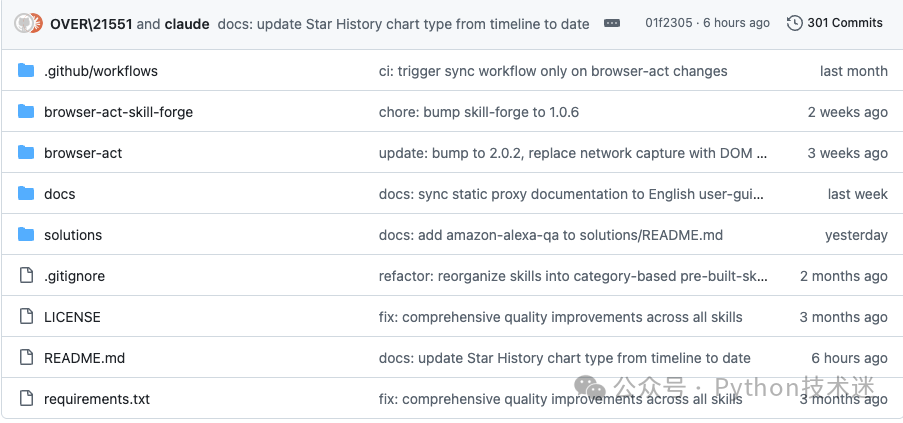Viewport: 903px width, 423px height.
Task: Open the browser-act-skill-forge directory name
Action: click(x=119, y=112)
